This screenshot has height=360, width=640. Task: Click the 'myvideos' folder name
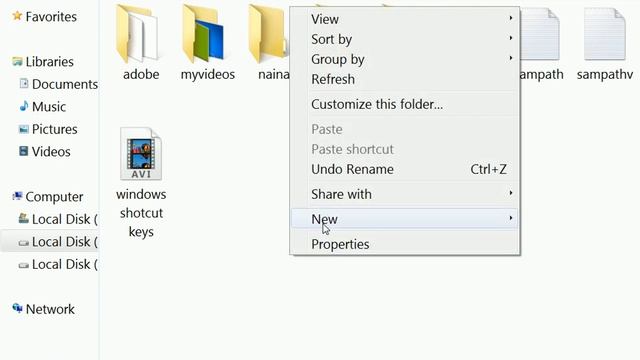coord(207,75)
